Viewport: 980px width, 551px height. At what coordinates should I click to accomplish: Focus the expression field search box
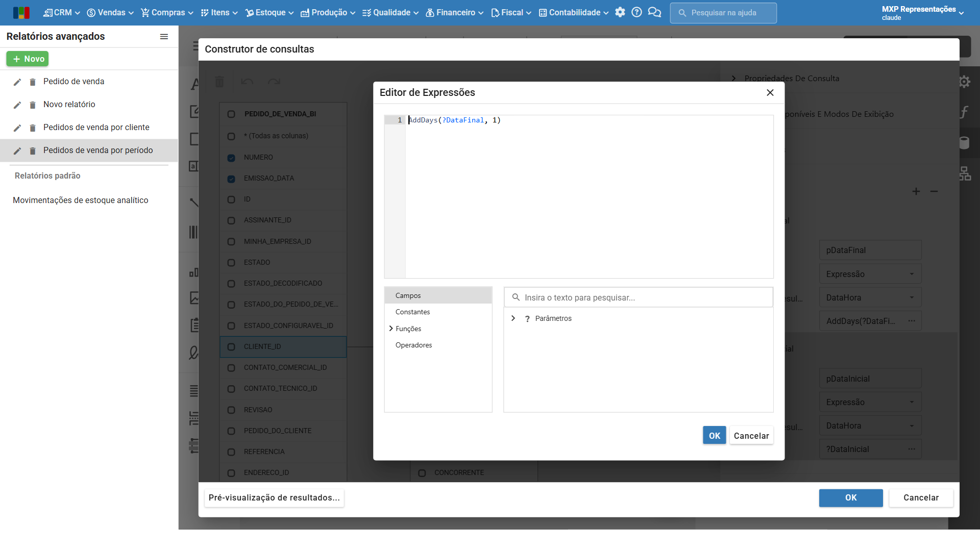(x=639, y=297)
